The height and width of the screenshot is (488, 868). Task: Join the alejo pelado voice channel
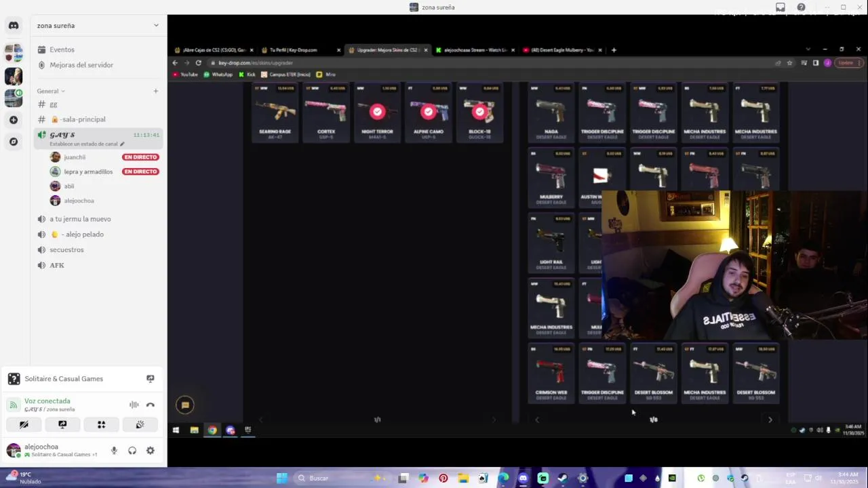point(98,235)
